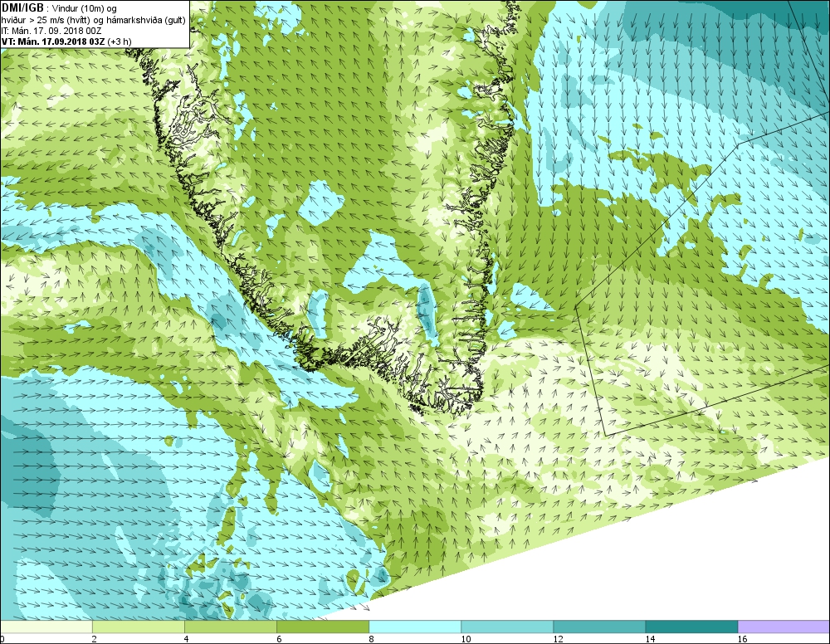The width and height of the screenshot is (830, 644).
Task: Click the legend tick label 2
Action: pyautogui.click(x=95, y=639)
